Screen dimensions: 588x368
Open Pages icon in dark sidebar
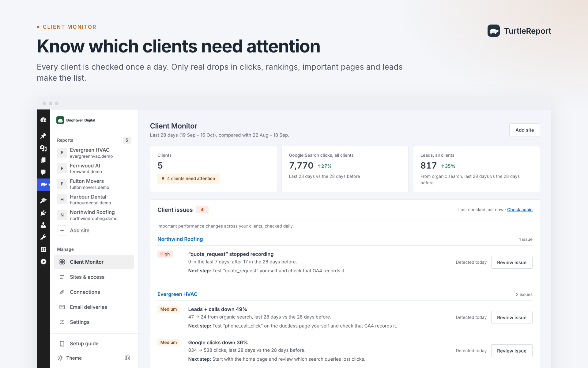point(43,160)
